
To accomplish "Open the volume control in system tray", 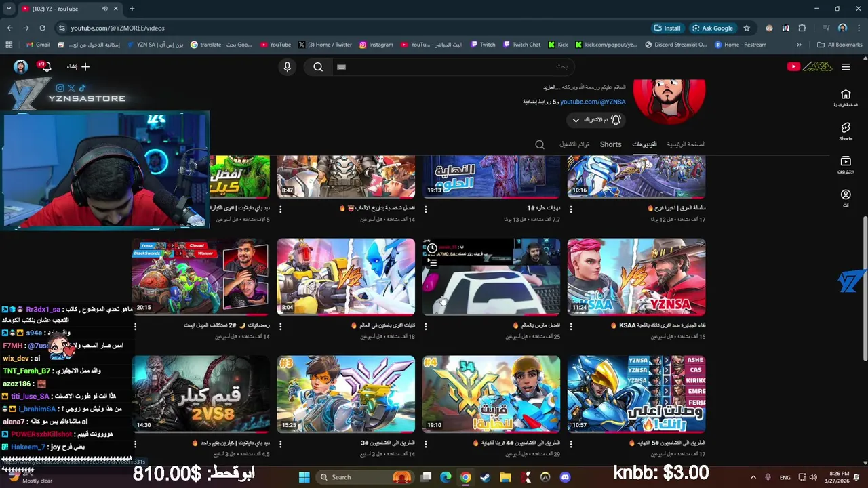I will 813,477.
